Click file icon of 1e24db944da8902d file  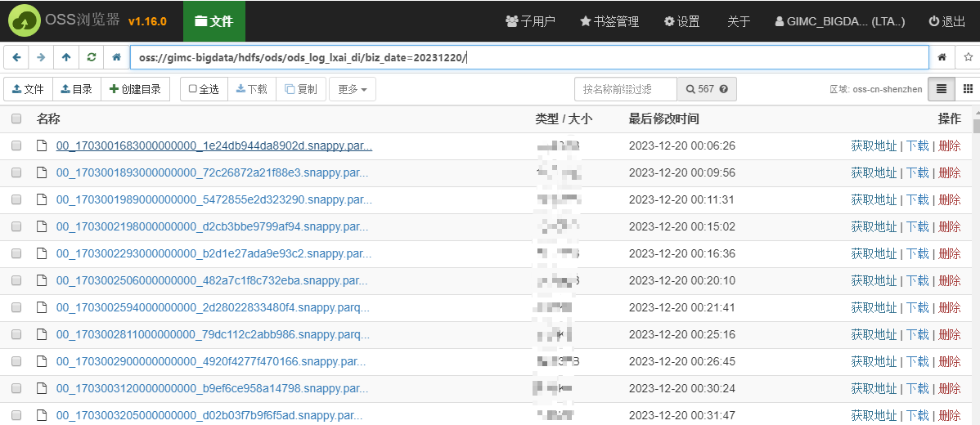click(42, 146)
